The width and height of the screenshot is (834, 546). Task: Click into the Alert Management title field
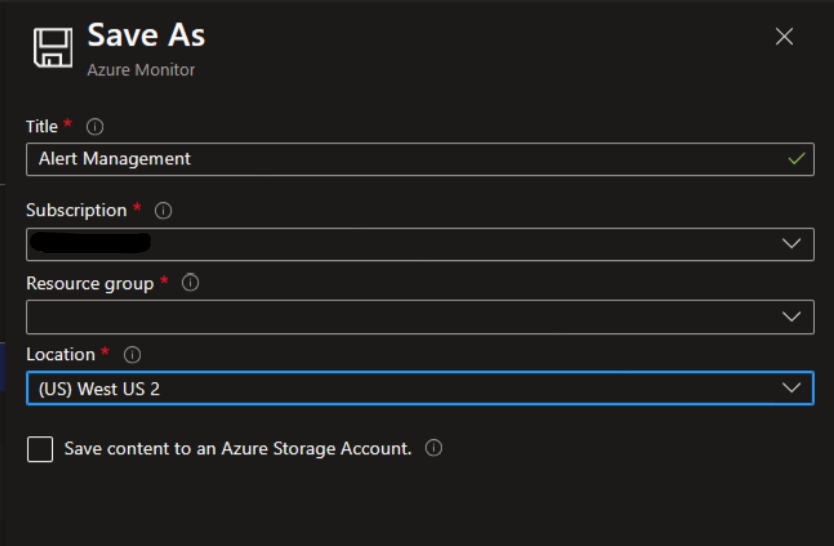pyautogui.click(x=400, y=159)
